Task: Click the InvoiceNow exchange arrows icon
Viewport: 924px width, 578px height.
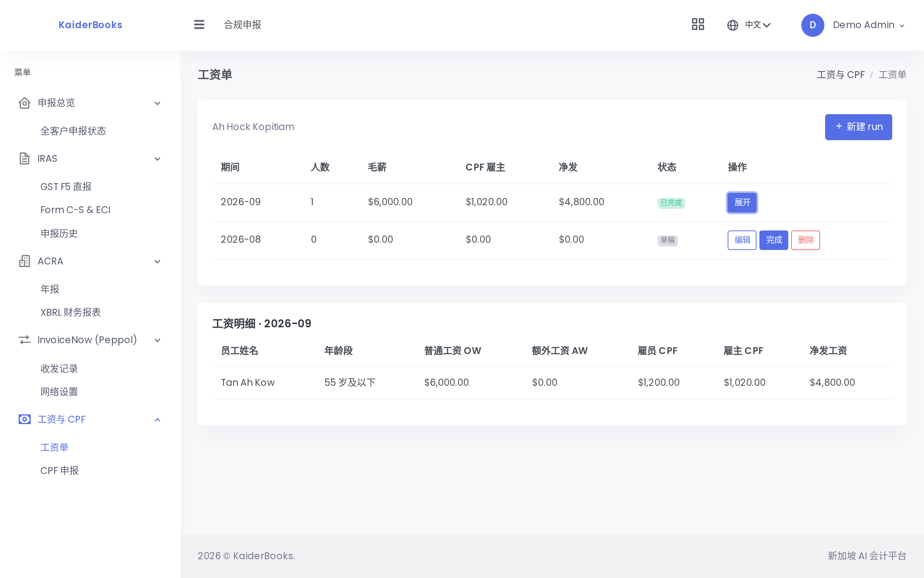Action: 25,340
